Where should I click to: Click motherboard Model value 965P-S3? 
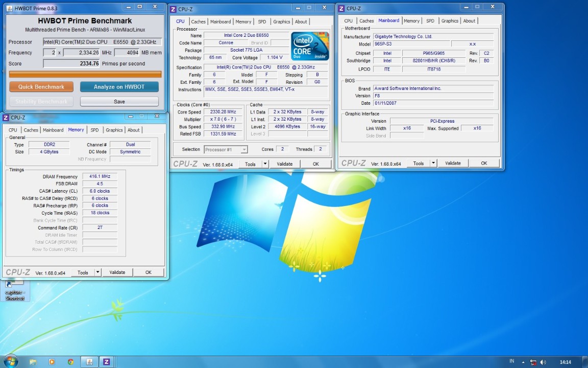click(411, 44)
